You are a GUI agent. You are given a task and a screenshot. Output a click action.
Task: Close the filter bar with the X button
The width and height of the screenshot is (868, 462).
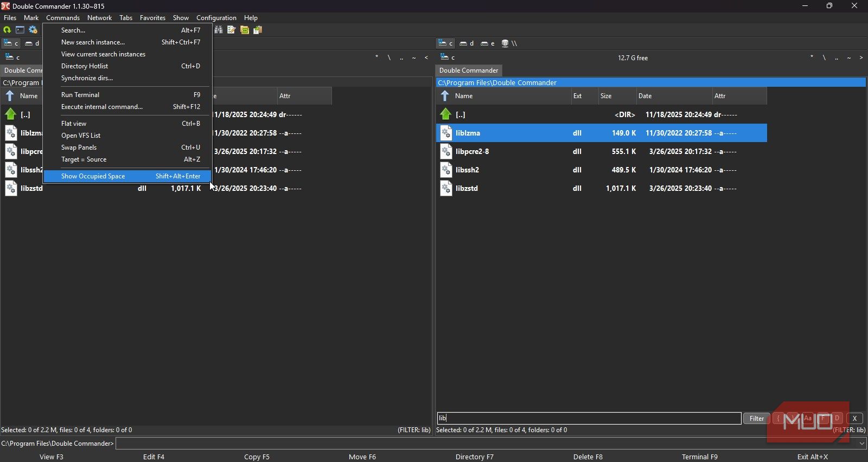(854, 418)
